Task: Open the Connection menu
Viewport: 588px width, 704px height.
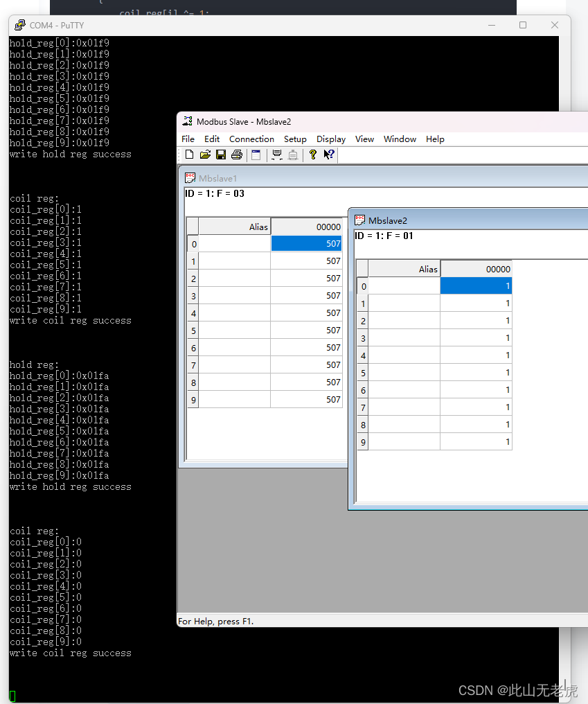Action: click(251, 139)
